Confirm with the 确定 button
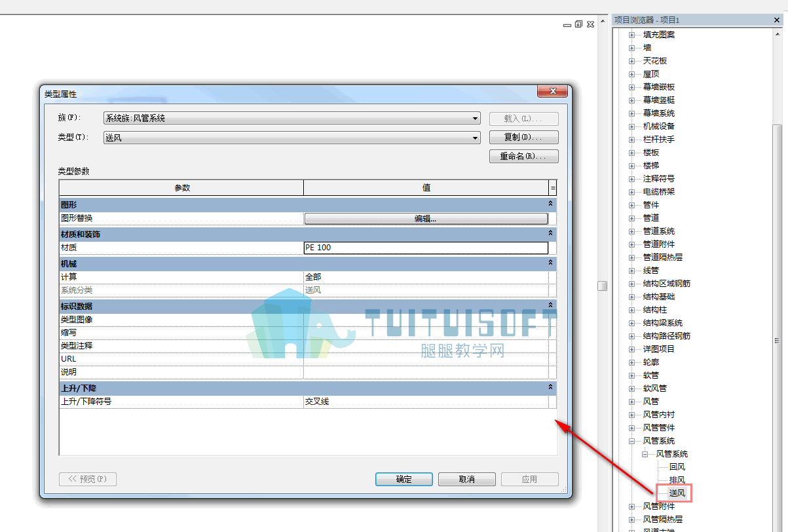This screenshot has height=532, width=788. click(404, 479)
